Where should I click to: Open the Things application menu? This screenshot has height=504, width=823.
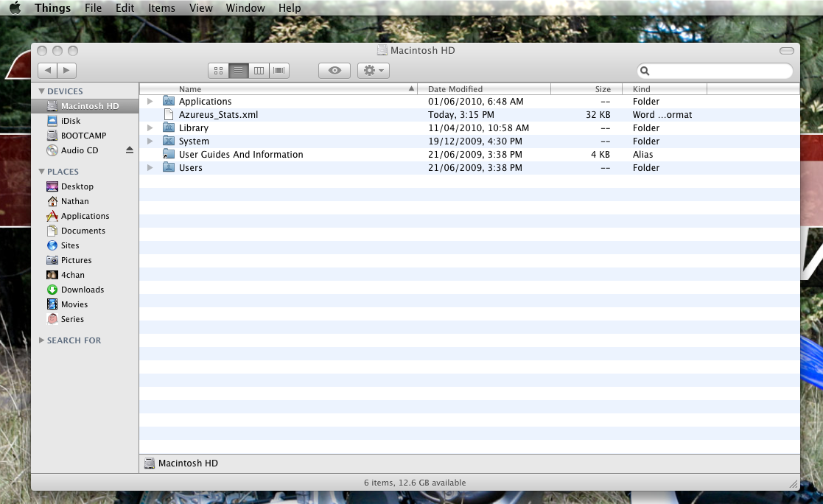pyautogui.click(x=52, y=8)
